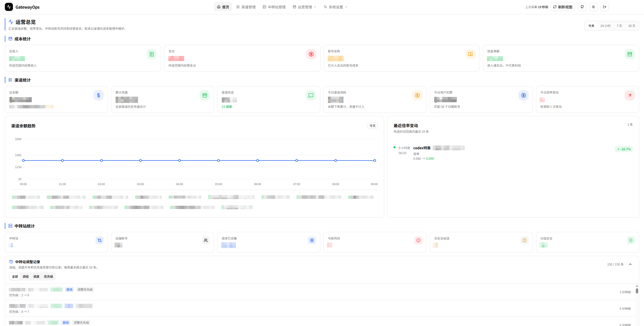Click 上次采集 19 秒前 status text
Image resolution: width=644 pixels, height=326 pixels.
click(x=537, y=7)
